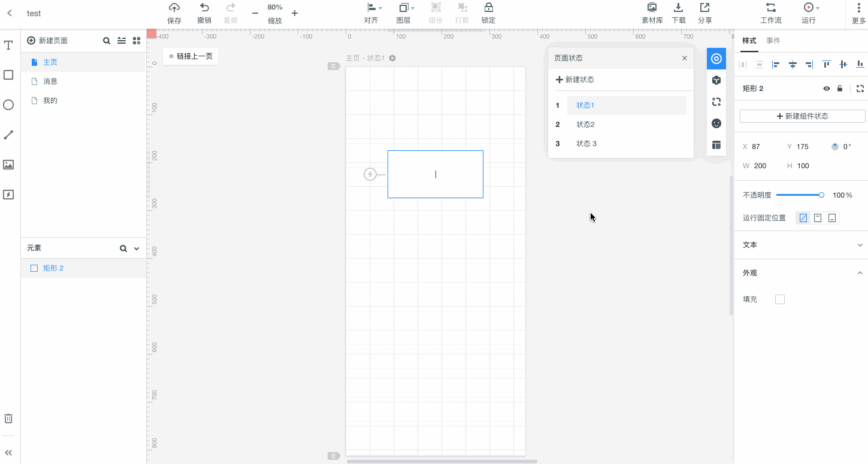Switch to the 样式 tab
Viewport: 868px width, 464px height.
point(749,41)
